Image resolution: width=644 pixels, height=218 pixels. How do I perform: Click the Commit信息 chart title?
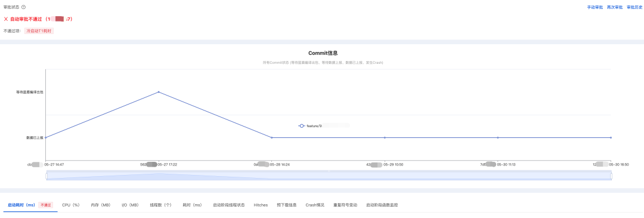click(323, 53)
